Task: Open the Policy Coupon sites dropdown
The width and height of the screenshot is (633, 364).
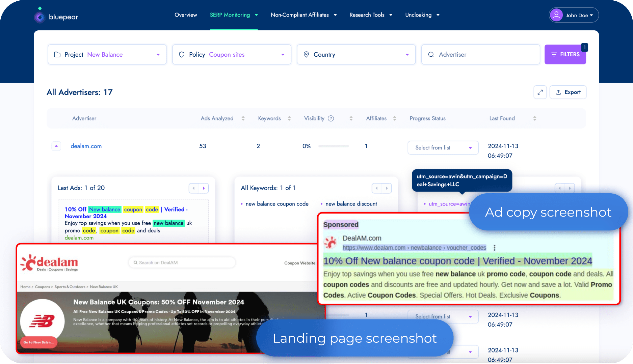Action: click(232, 54)
